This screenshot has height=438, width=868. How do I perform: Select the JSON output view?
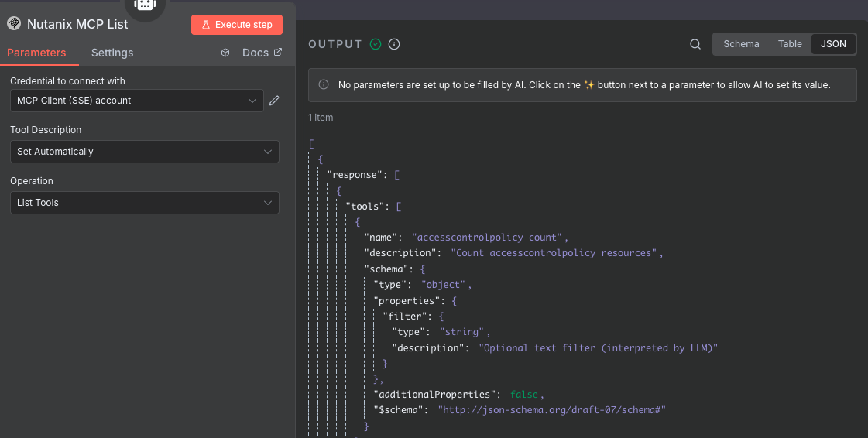[833, 44]
